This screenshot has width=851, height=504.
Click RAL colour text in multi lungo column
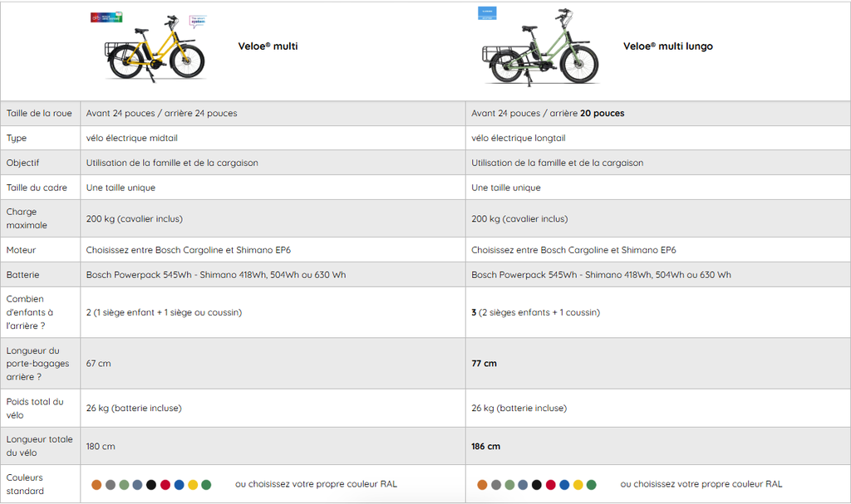701,484
